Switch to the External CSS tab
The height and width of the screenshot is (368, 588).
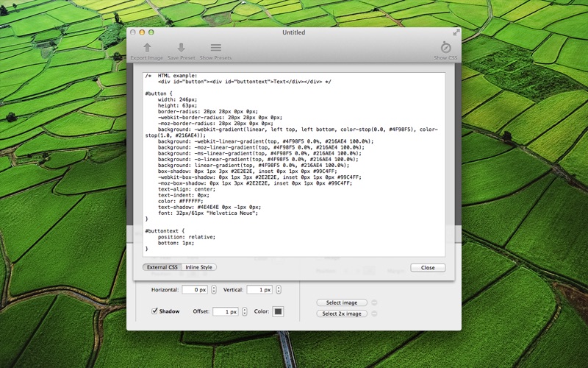[x=162, y=267]
